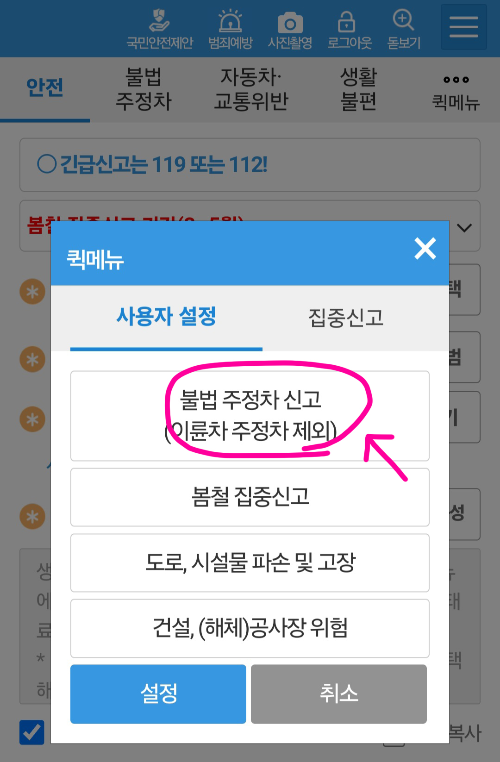500x762 pixels.
Task: Switch to 집중신고 tab
Action: (x=346, y=317)
